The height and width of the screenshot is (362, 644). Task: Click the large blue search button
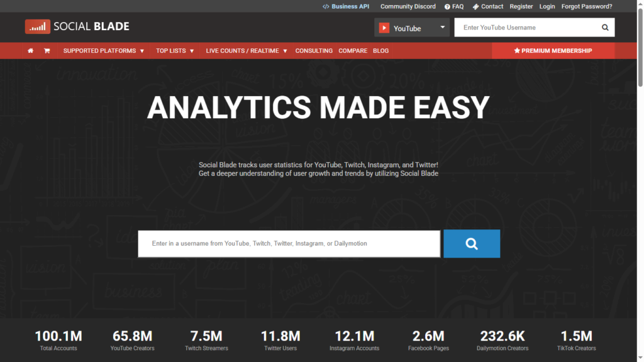(472, 244)
